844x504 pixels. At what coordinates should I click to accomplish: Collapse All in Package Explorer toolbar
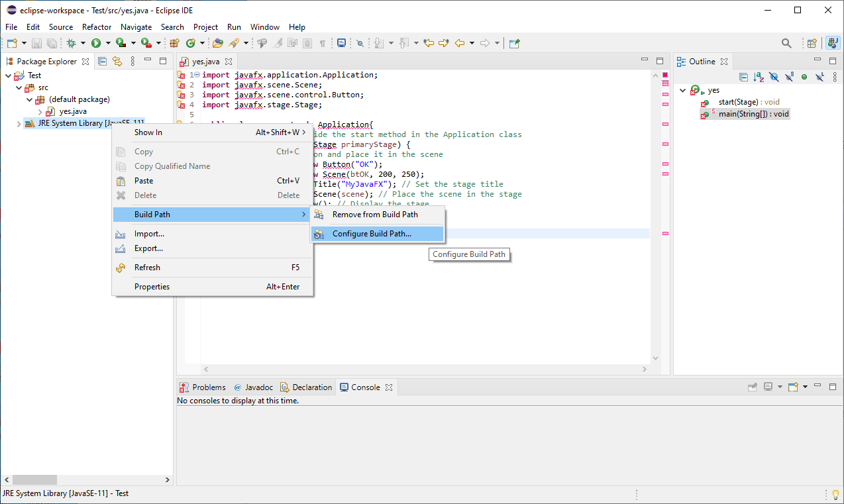(103, 61)
